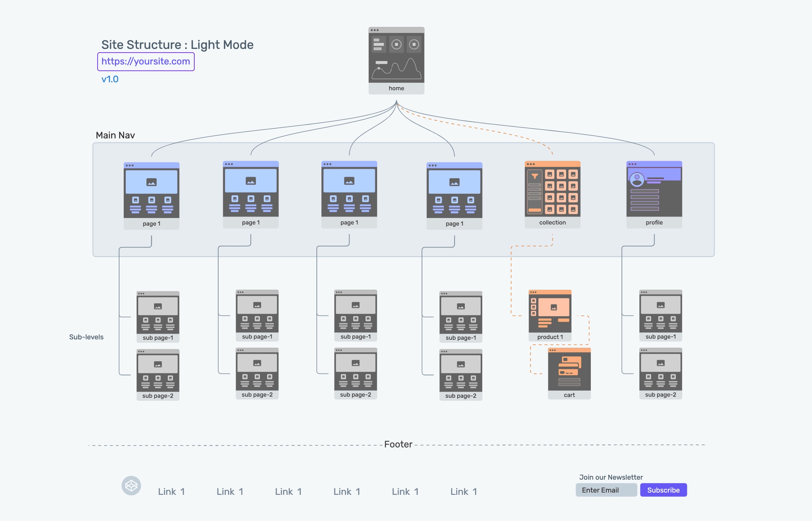Click the circular logo icon in footer
Screen dimensions: 812x521
pyautogui.click(x=131, y=486)
